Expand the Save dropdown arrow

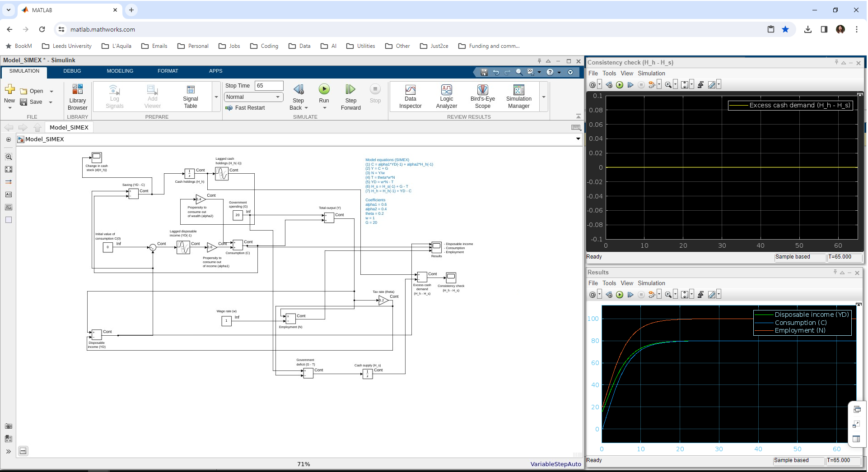(x=51, y=102)
